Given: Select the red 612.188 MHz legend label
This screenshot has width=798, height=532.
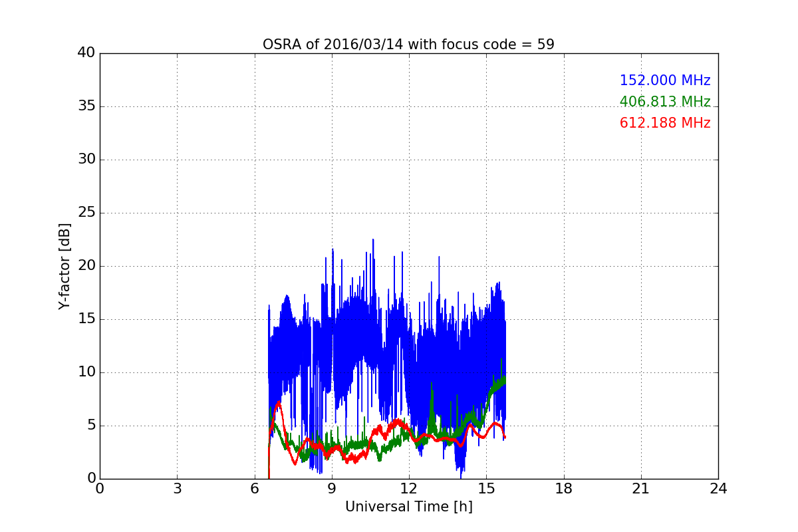Looking at the screenshot, I should (665, 123).
